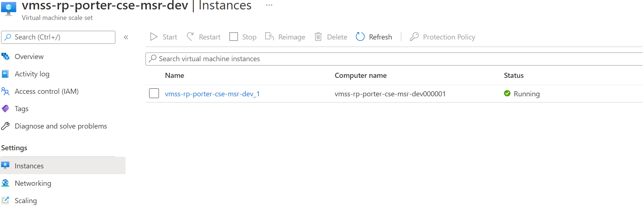This screenshot has height=210, width=644.
Task: Click the Networking globe icon
Action: (5, 183)
